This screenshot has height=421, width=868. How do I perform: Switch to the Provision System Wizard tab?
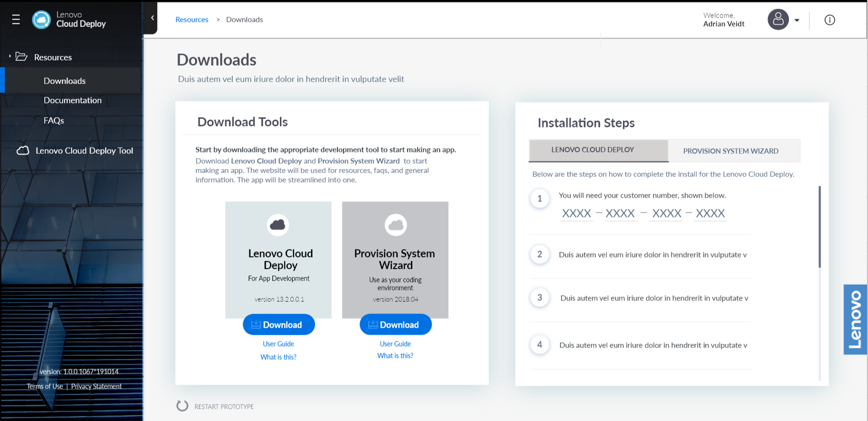point(730,151)
